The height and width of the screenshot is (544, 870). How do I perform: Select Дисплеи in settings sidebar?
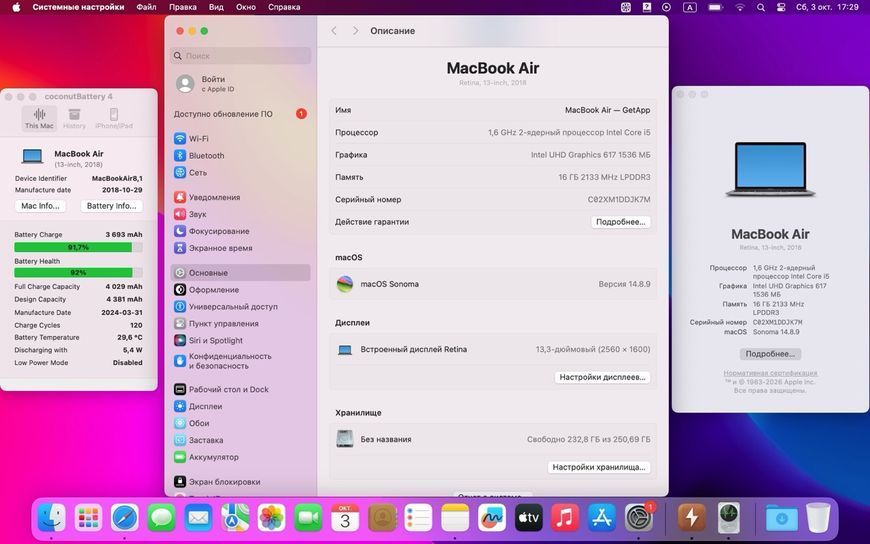coord(240,406)
